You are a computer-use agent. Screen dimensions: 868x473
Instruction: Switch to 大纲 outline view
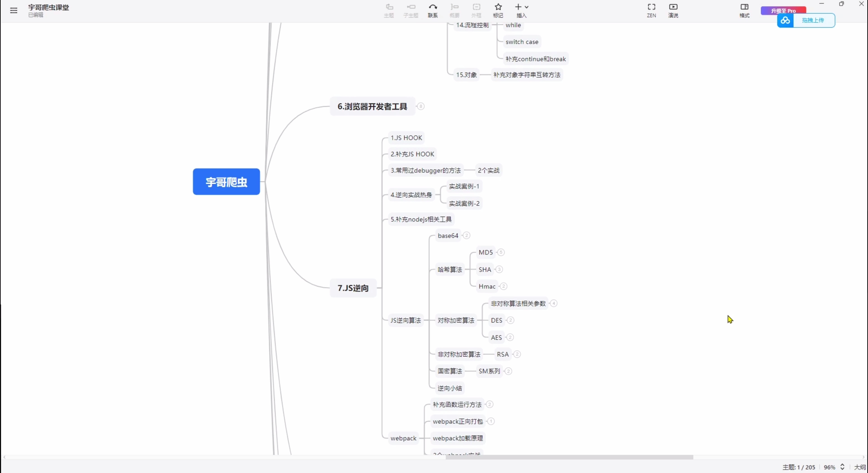pyautogui.click(x=860, y=467)
